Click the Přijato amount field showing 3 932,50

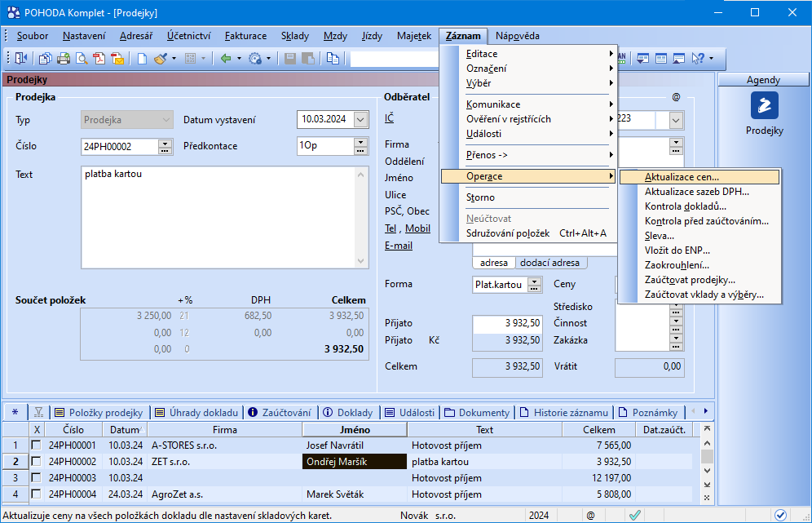507,323
